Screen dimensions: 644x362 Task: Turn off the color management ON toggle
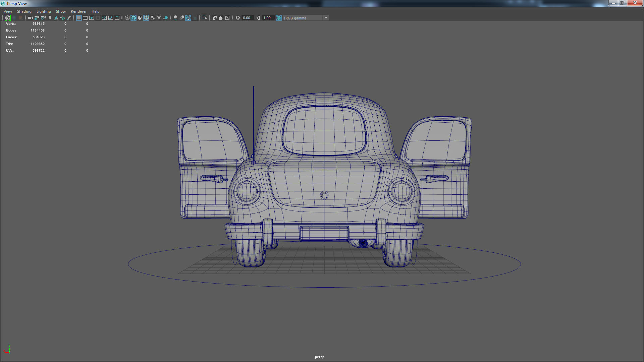pos(279,18)
